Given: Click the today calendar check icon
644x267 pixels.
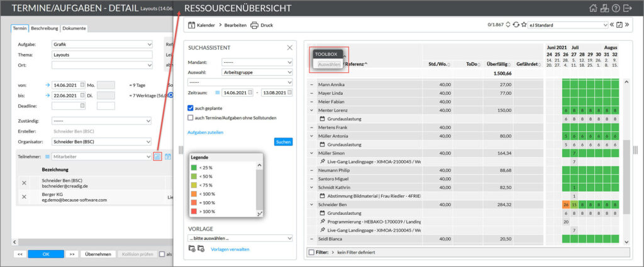Looking at the screenshot, I should (619, 25).
